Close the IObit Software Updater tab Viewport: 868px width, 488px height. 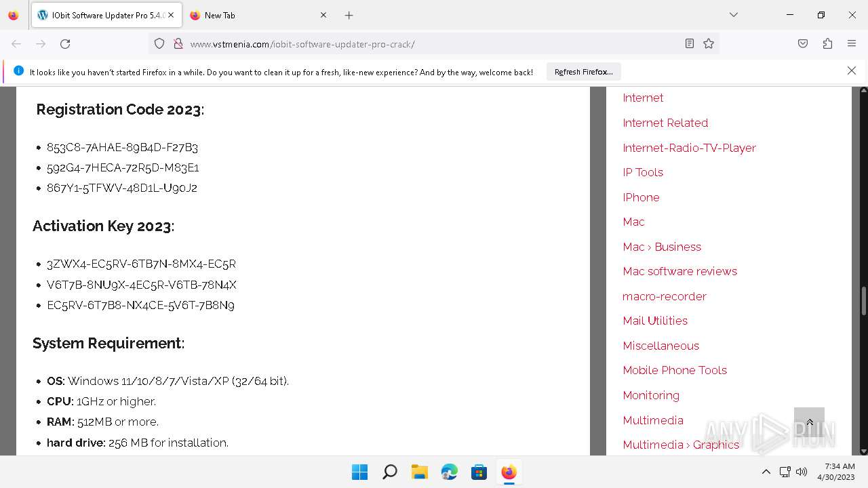coord(171,15)
